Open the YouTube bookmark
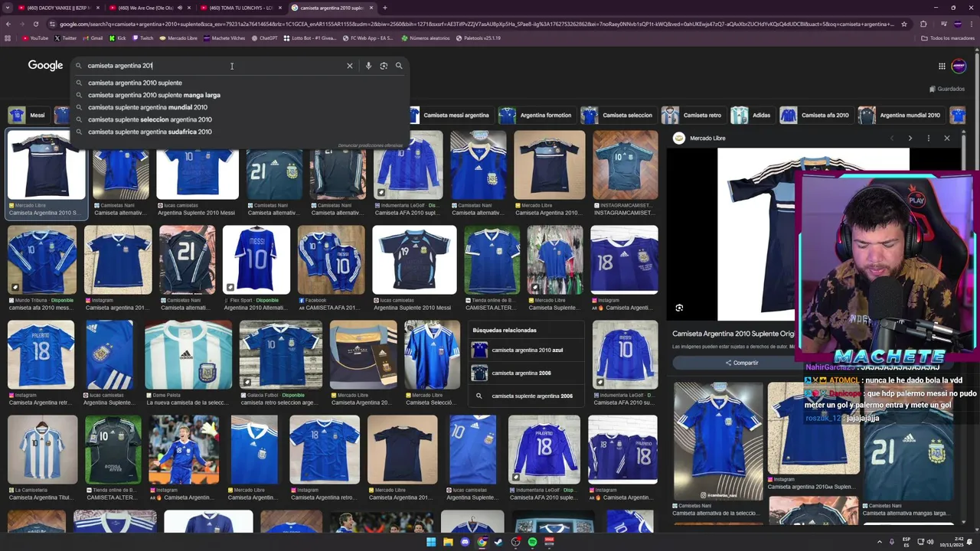Viewport: 980px width, 551px height. 35,37
